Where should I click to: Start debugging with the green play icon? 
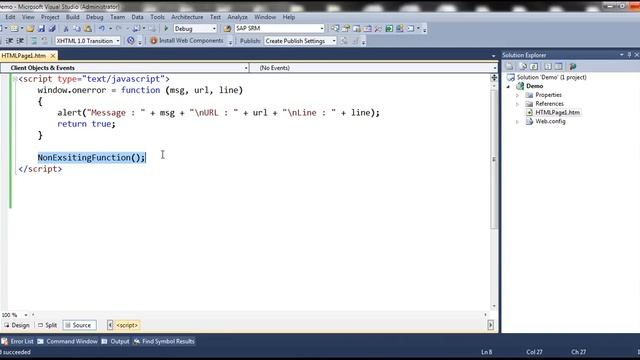(x=166, y=29)
